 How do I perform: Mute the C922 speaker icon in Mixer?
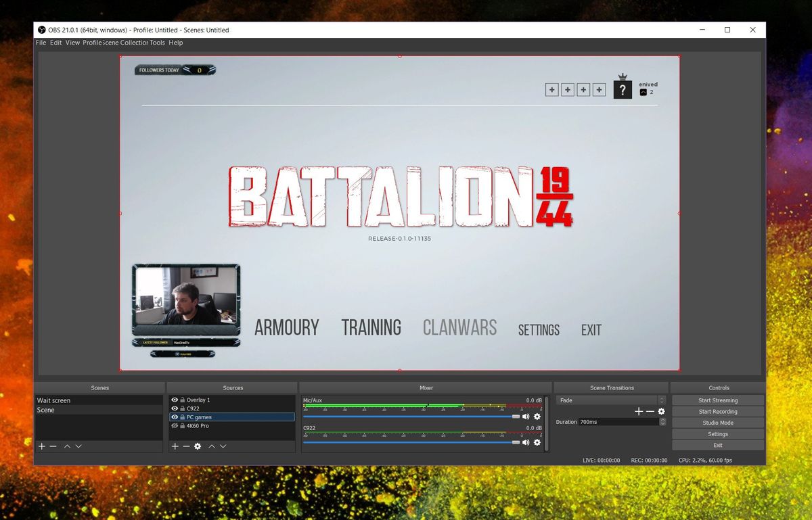pyautogui.click(x=526, y=443)
